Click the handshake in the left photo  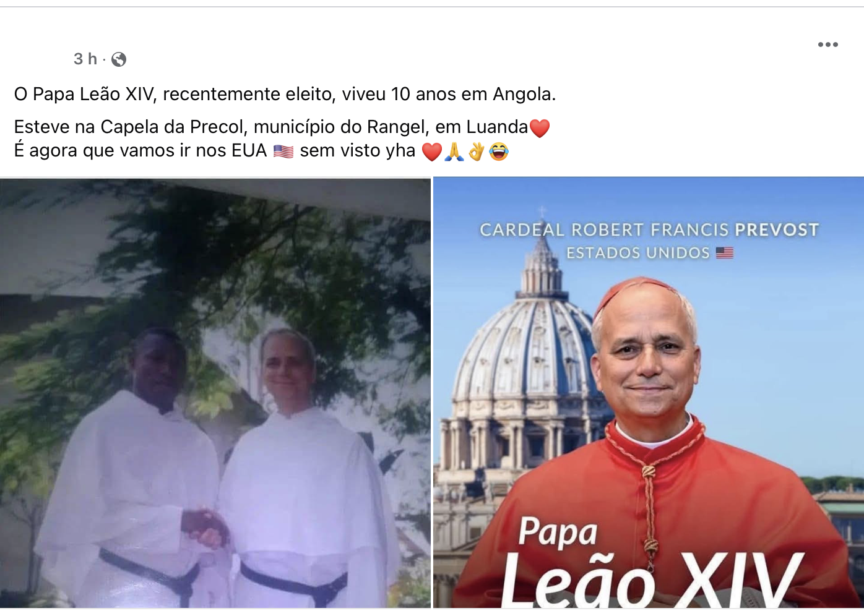point(205,527)
